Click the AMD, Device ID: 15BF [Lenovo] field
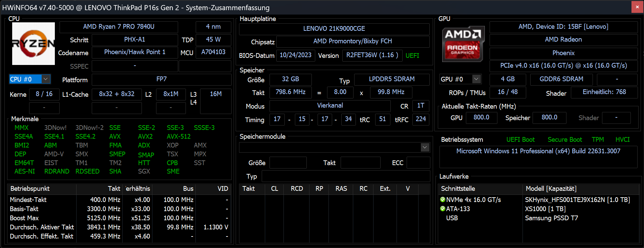 click(563, 27)
